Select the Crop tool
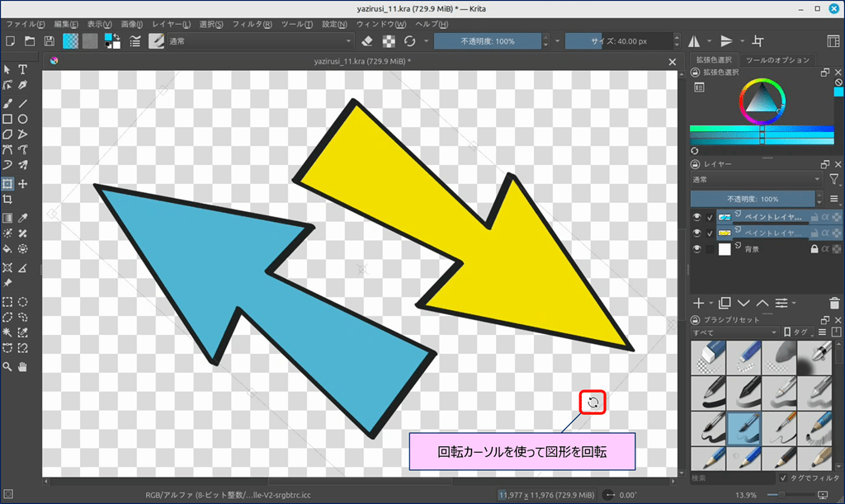 [x=7, y=200]
